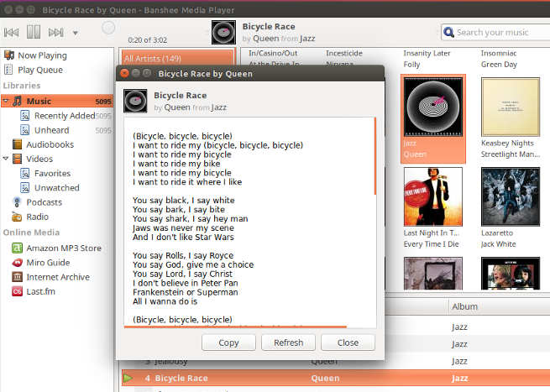
Task: Click Jazz album cell in playing row
Action: 459,379
